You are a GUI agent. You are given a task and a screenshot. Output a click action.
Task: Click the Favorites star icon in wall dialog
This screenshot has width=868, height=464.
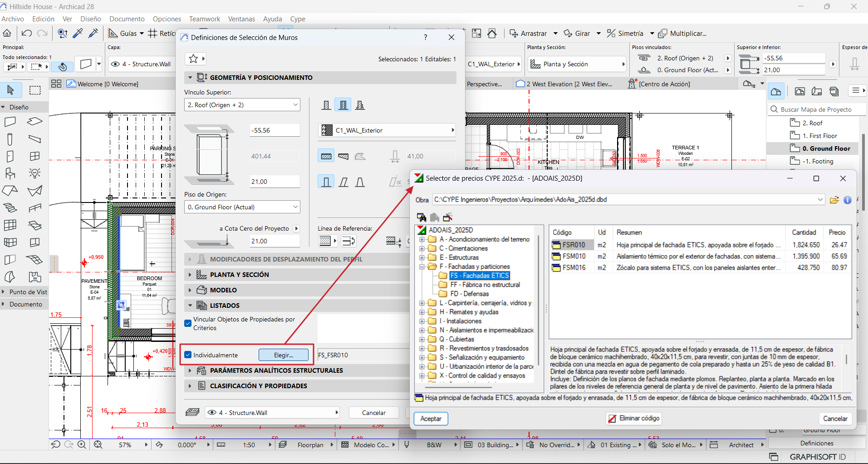[193, 59]
